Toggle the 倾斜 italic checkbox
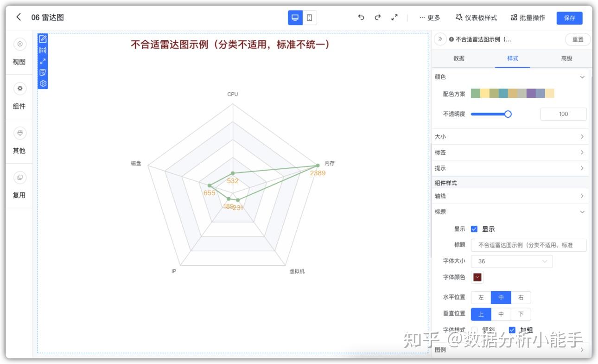 [474, 330]
